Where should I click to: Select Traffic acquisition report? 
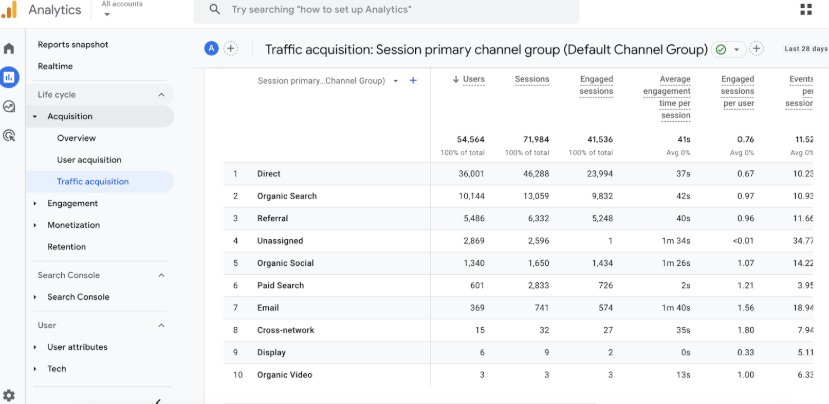coord(93,181)
